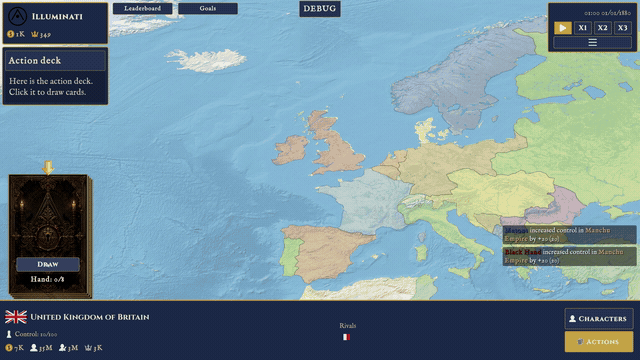The width and height of the screenshot is (640, 360).
Task: Click the gold coin icon beside 1K
Action: pyautogui.click(x=11, y=34)
